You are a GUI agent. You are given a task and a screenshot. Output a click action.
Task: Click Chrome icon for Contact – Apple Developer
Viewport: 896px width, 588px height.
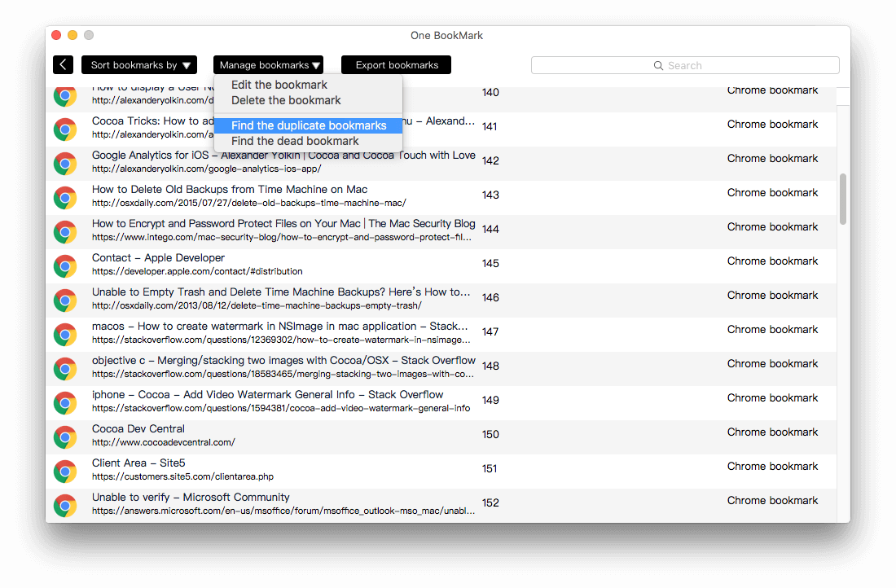click(x=65, y=266)
